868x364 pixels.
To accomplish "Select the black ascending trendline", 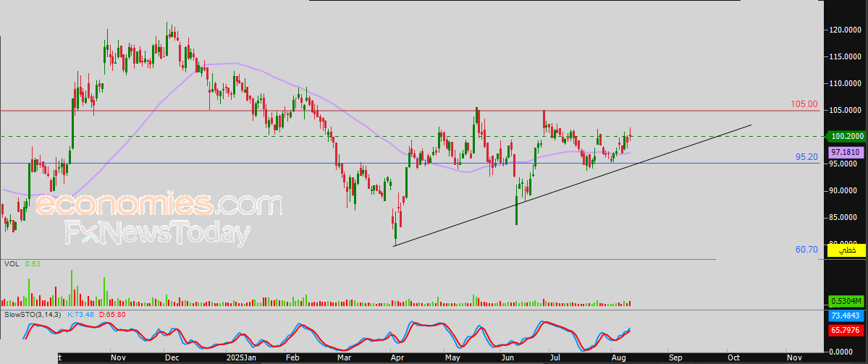I will (x=572, y=185).
